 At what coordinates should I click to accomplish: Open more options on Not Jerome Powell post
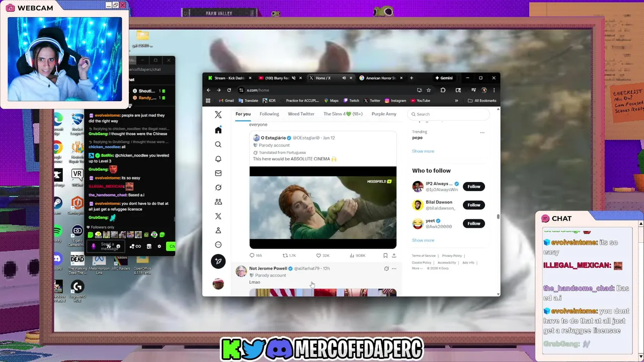pyautogui.click(x=394, y=268)
